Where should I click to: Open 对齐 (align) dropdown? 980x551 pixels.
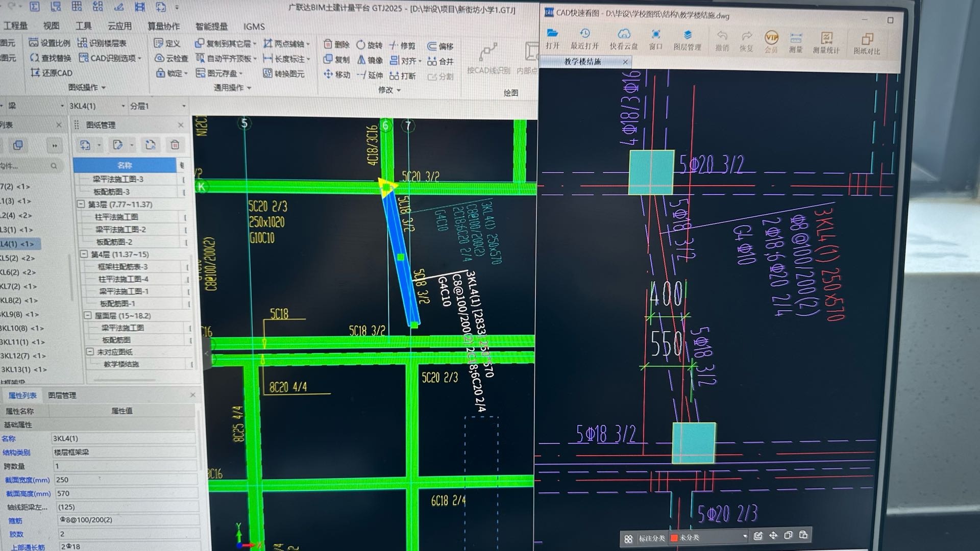[x=420, y=61]
